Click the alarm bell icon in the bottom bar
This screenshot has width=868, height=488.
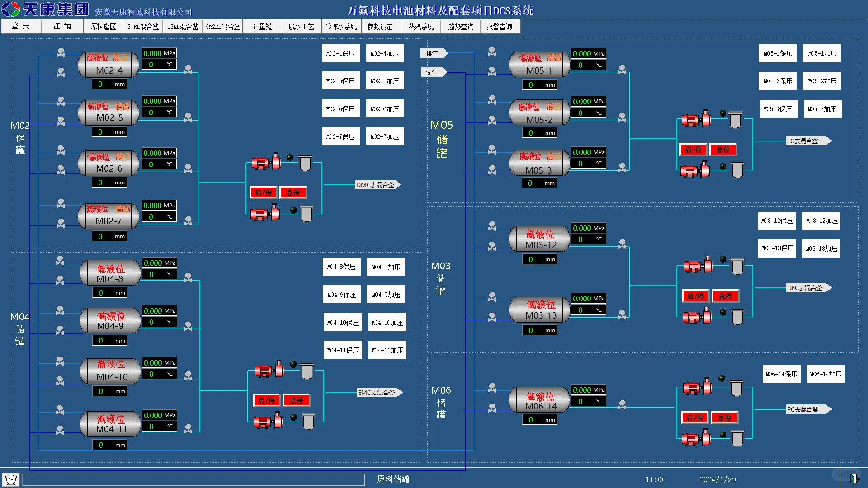(x=11, y=479)
